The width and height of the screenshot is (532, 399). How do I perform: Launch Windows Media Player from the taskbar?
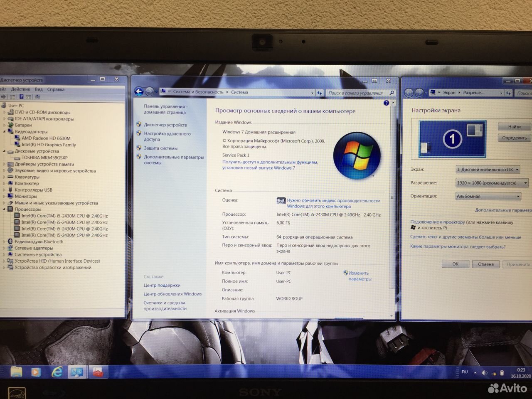35,372
